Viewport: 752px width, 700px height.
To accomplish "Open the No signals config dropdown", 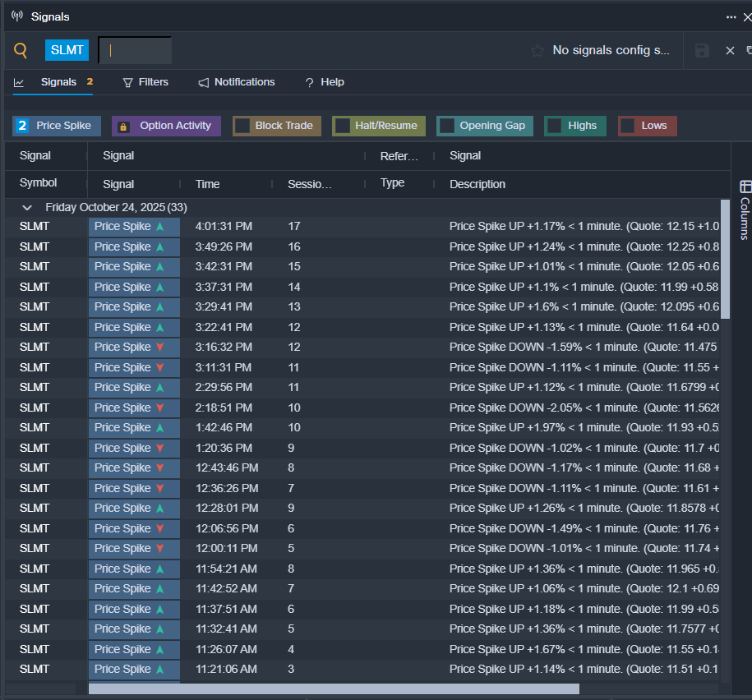I will point(611,51).
